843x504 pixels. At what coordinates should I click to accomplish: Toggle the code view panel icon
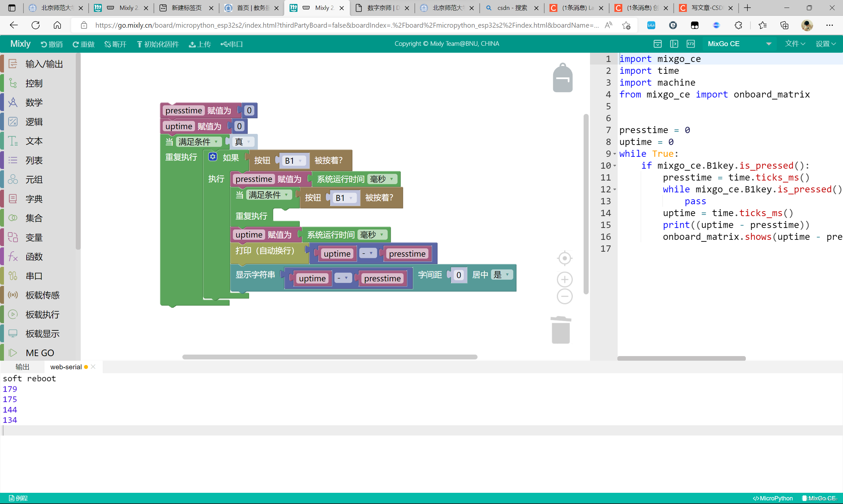pyautogui.click(x=691, y=44)
